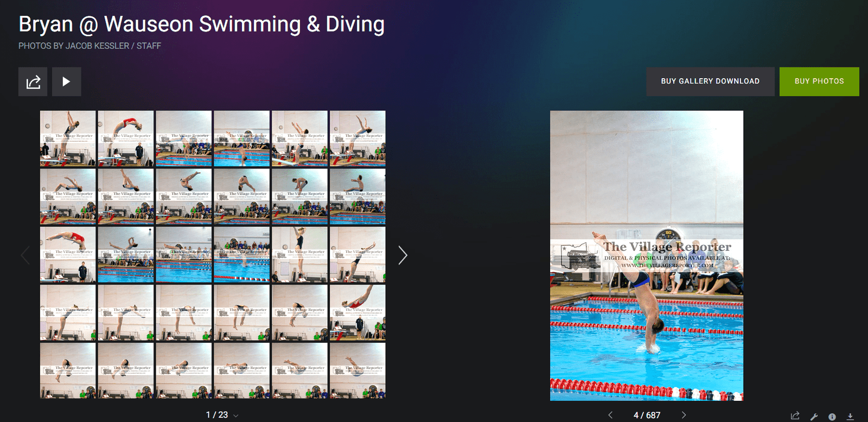Go to previous thumbnail page arrow
Image resolution: width=868 pixels, height=422 pixels.
tap(24, 255)
